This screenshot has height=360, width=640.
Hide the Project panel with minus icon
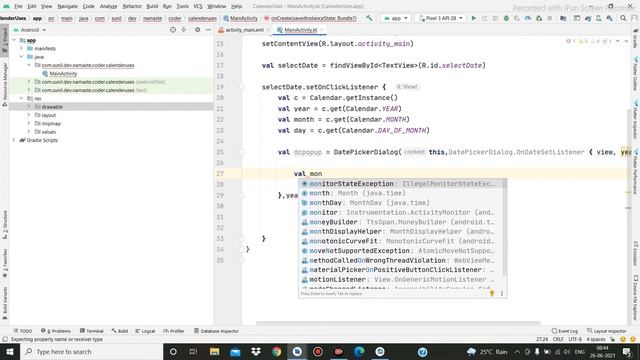pyautogui.click(x=208, y=30)
